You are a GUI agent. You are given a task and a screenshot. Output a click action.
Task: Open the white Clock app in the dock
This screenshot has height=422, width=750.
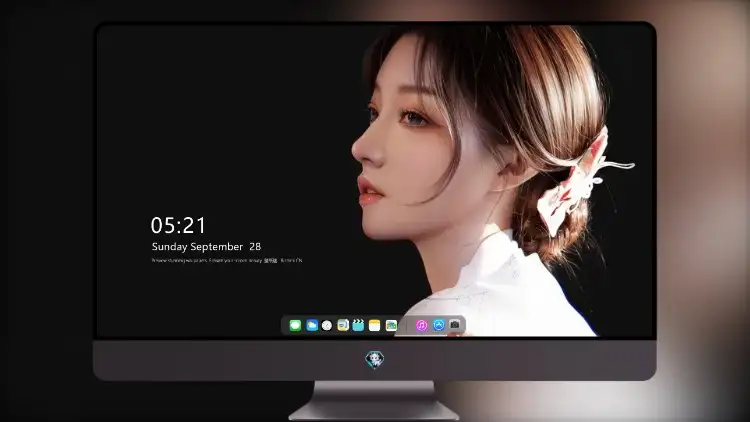click(x=327, y=325)
